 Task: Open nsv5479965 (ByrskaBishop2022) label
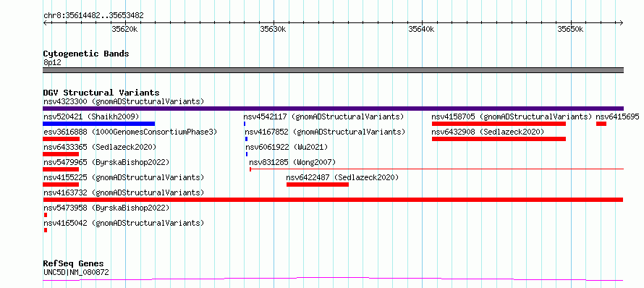(x=106, y=162)
